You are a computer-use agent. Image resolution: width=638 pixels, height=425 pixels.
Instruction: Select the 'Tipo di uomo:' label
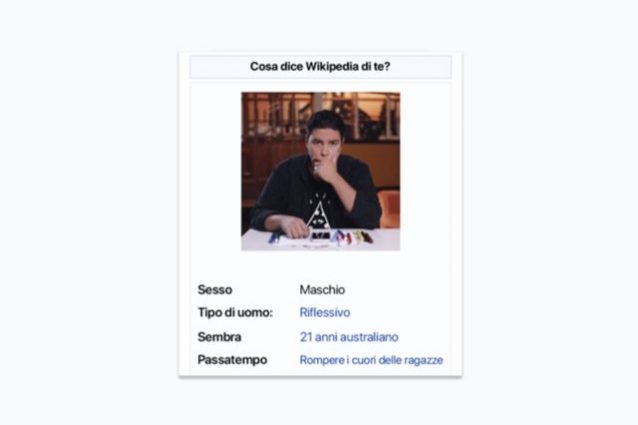(235, 312)
